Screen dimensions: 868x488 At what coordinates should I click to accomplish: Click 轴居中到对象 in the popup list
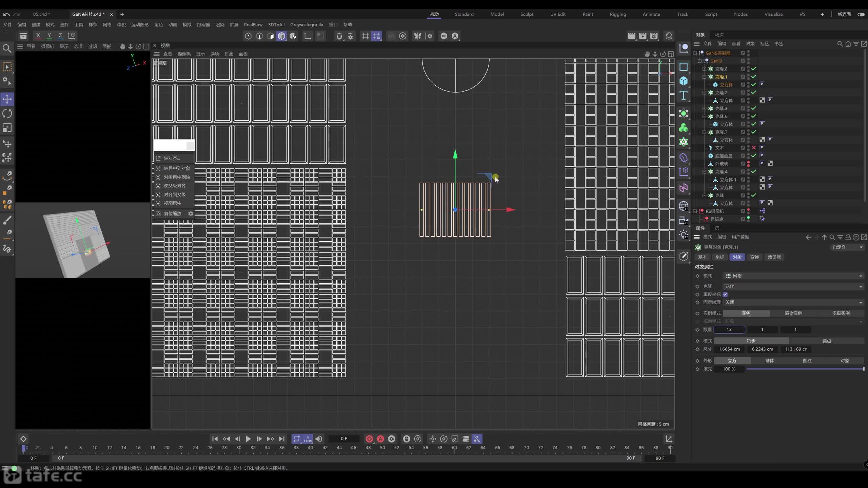tap(177, 168)
